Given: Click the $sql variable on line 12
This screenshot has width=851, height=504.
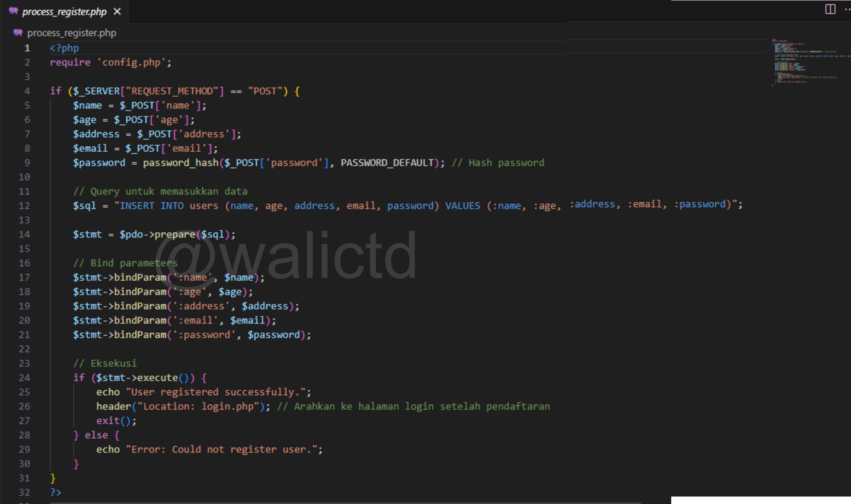Looking at the screenshot, I should tap(84, 206).
